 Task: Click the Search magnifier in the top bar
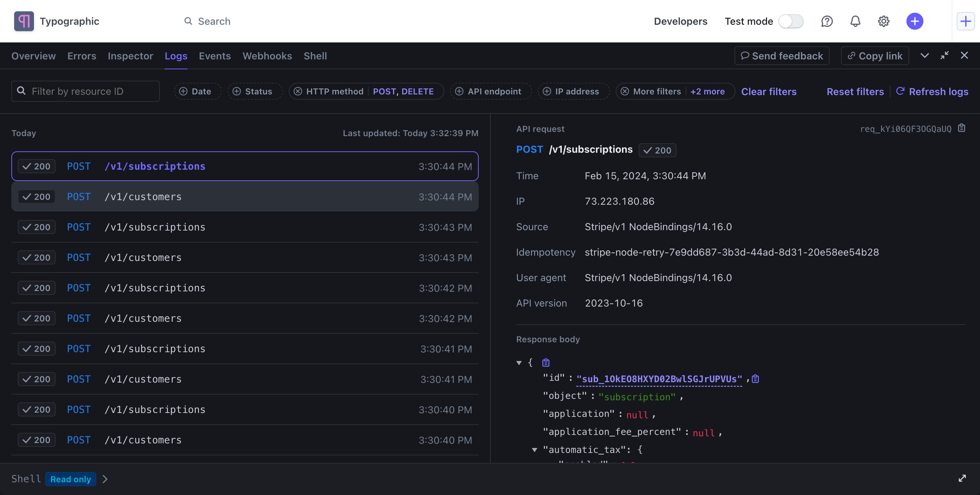coord(189,21)
